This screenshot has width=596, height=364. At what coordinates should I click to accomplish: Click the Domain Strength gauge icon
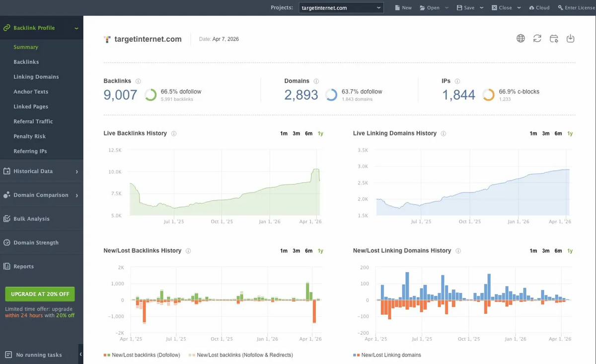pyautogui.click(x=7, y=243)
